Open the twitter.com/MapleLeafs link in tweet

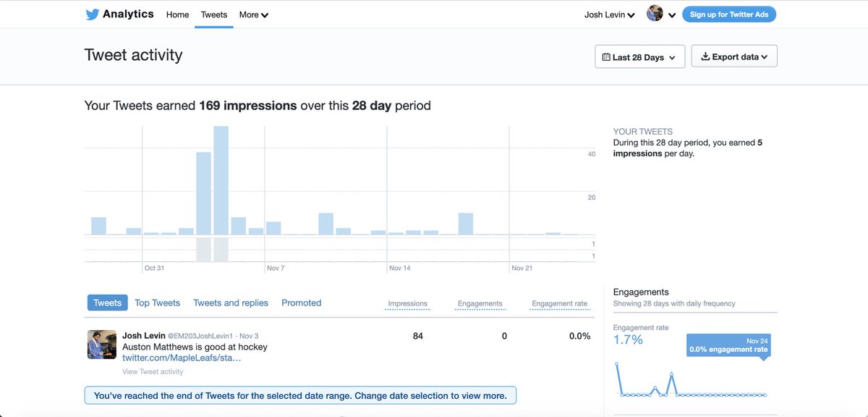coord(182,358)
